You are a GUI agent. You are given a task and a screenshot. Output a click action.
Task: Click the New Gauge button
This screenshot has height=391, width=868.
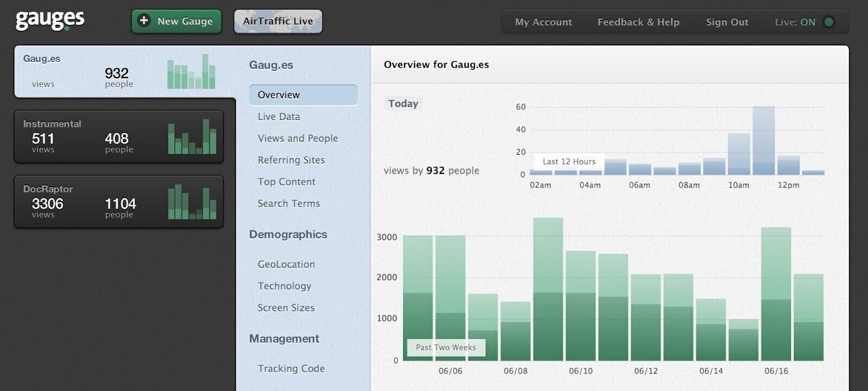(176, 21)
